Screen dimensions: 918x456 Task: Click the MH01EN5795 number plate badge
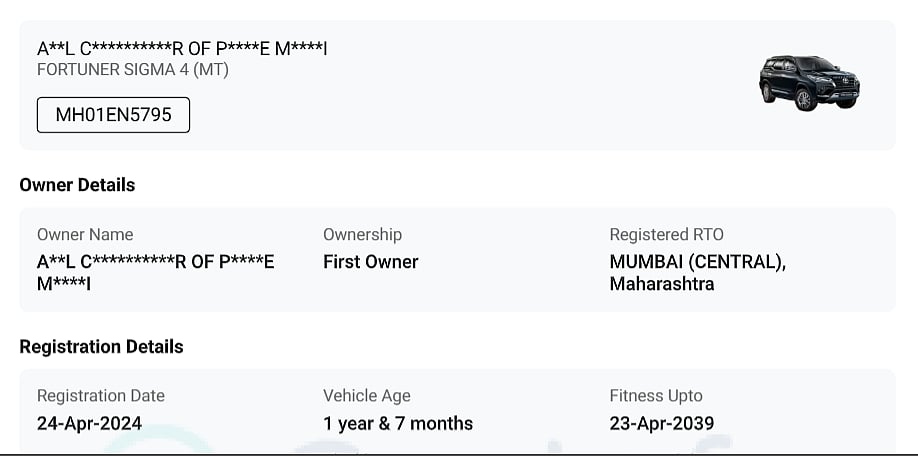(113, 115)
